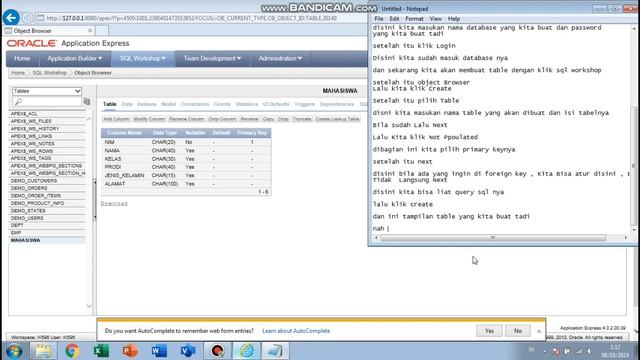Open Notepad File menu
The image size is (640, 360).
[x=379, y=19]
